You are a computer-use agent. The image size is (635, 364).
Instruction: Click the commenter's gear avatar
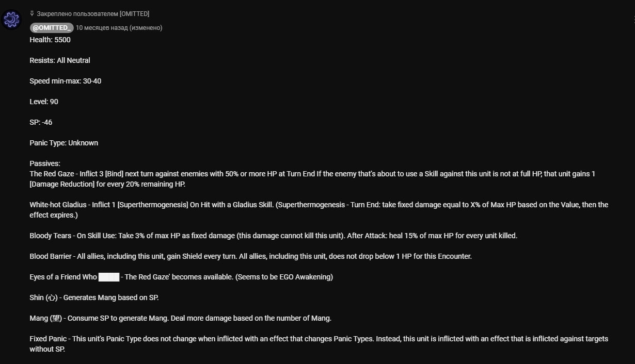point(11,20)
